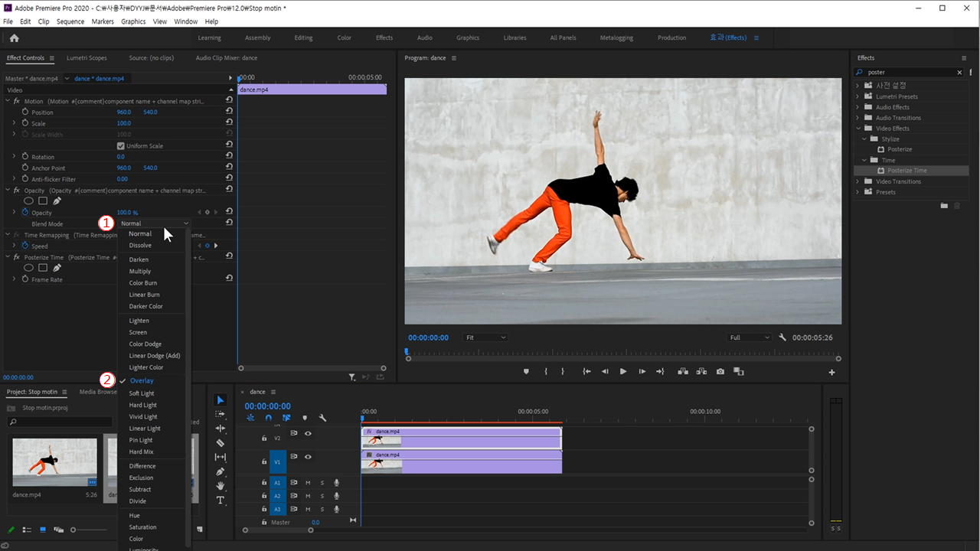Mute audio track A1
The image size is (980, 551).
(308, 483)
